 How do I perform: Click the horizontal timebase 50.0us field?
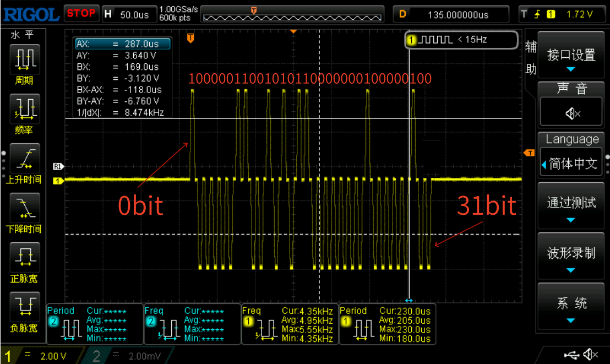tap(134, 14)
